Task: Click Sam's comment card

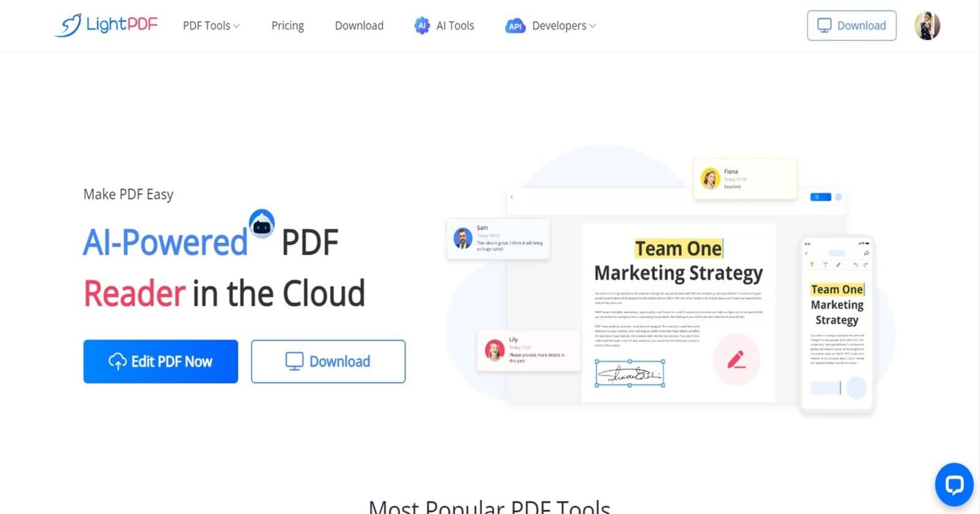Action: (498, 239)
